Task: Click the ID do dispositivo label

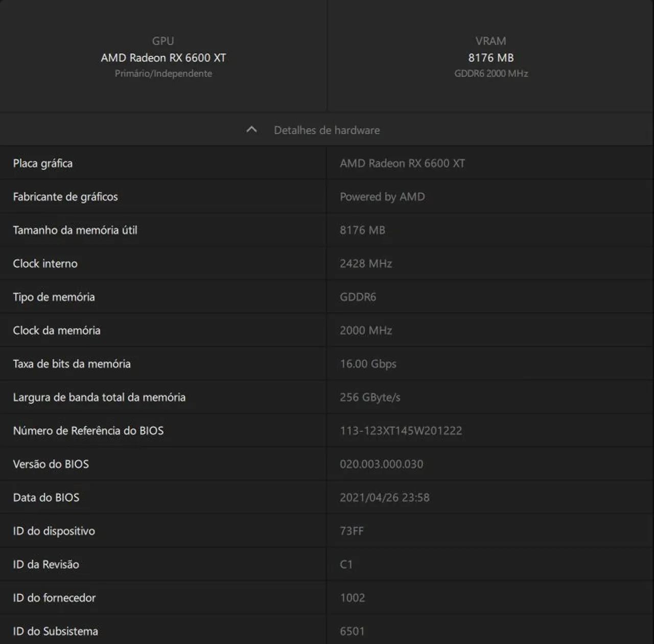Action: click(x=54, y=531)
